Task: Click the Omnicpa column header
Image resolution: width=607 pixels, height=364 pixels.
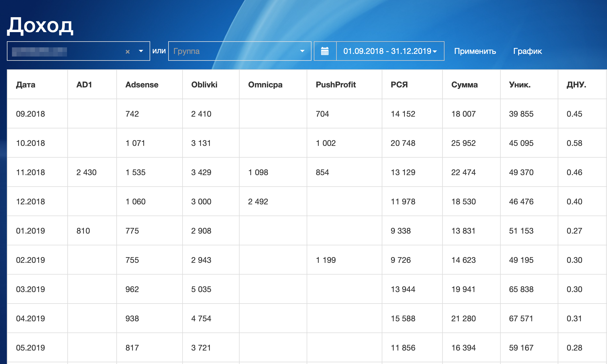Action: coord(265,85)
